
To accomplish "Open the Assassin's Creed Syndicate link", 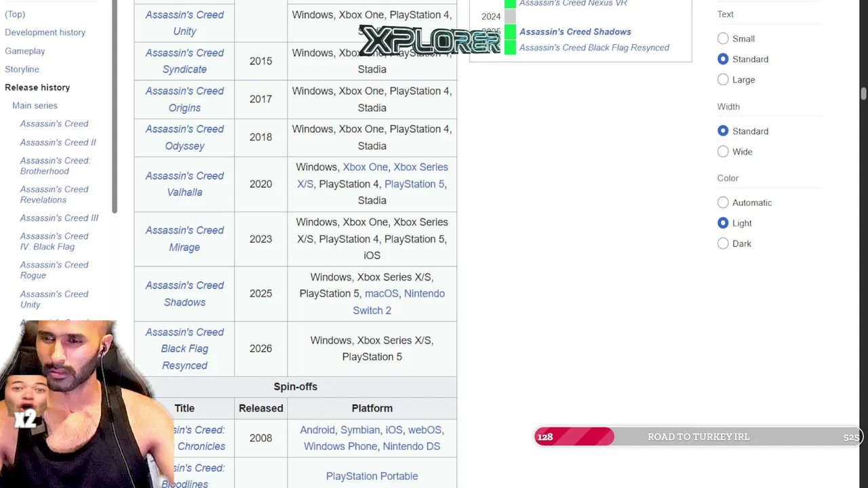I will 184,61.
